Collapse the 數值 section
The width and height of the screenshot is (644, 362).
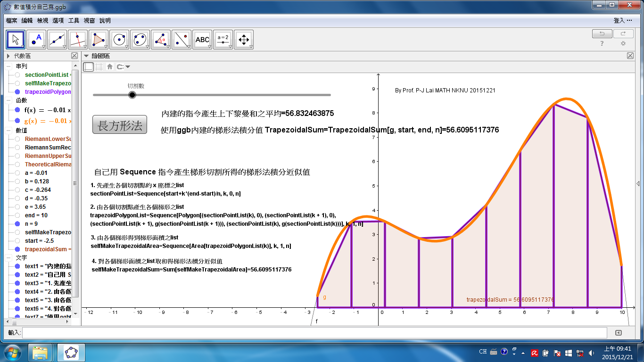pos(8,129)
